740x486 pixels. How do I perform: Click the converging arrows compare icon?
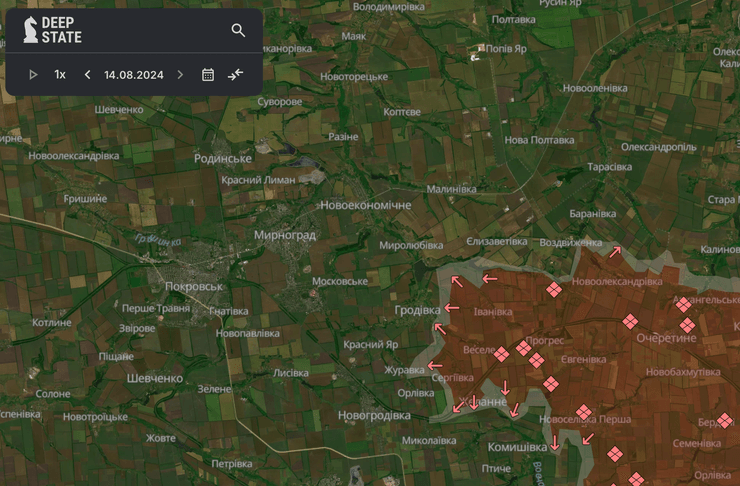click(236, 75)
